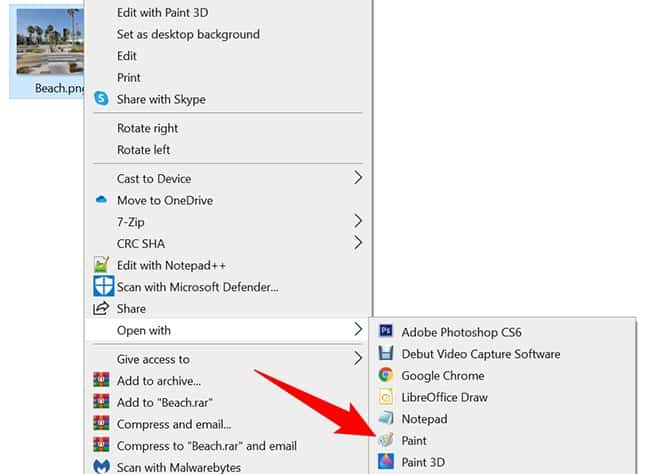Expand the CRC SHA submenu arrow
Screen dimensions: 648x474
point(358,243)
